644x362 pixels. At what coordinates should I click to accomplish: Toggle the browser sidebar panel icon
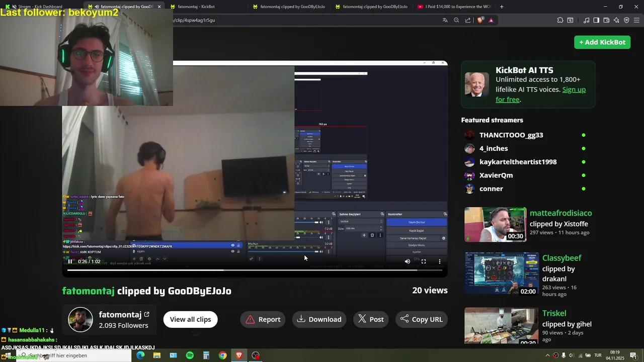596,20
